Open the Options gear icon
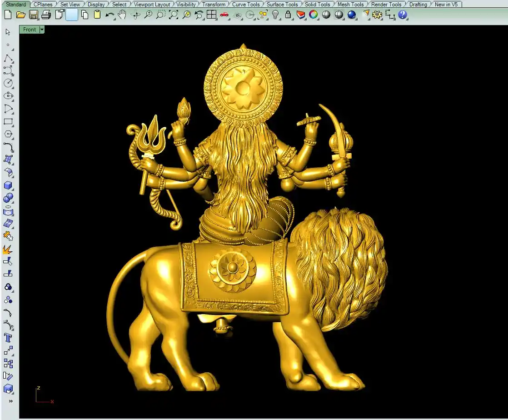The image size is (508, 420). 377,15
